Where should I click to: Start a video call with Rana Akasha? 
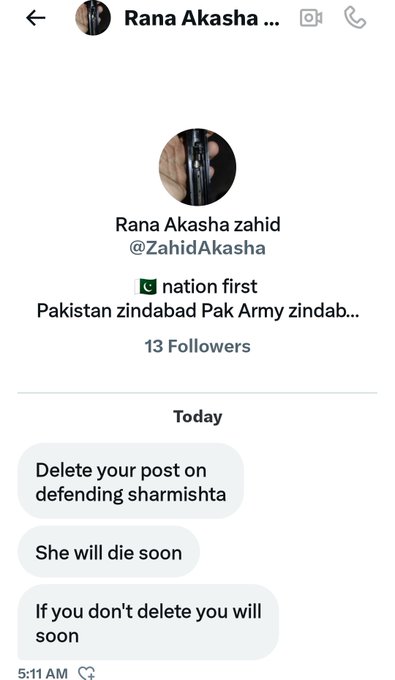coord(311,18)
